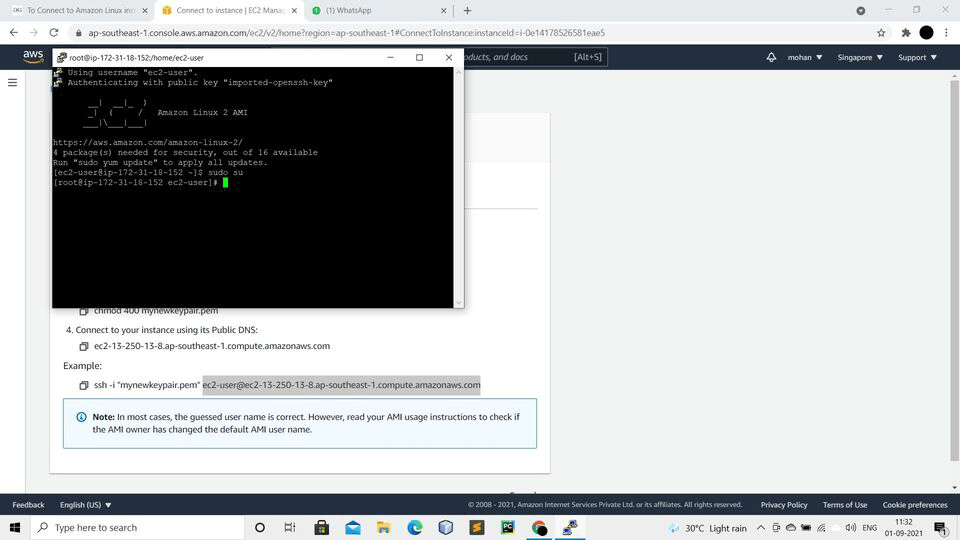Open the Singapore region dropdown
Image resolution: width=960 pixels, height=540 pixels.
(860, 57)
